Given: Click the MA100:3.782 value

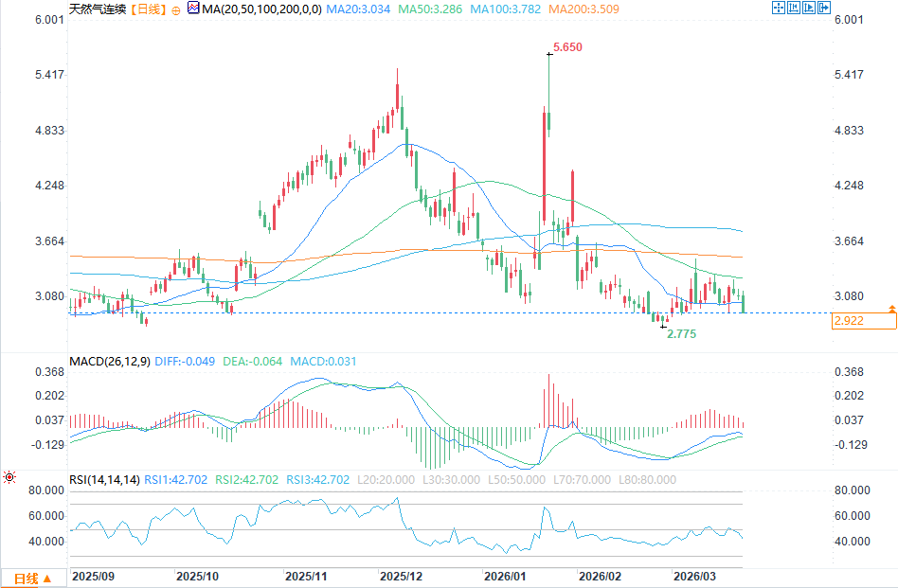Looking at the screenshot, I should click(505, 9).
